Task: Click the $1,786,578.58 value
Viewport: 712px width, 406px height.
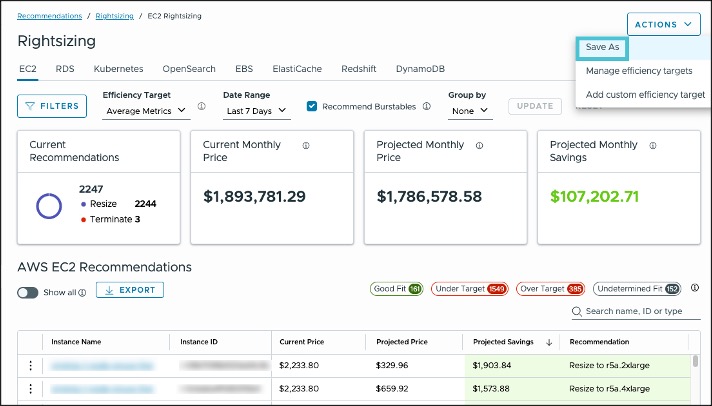Action: click(x=429, y=197)
